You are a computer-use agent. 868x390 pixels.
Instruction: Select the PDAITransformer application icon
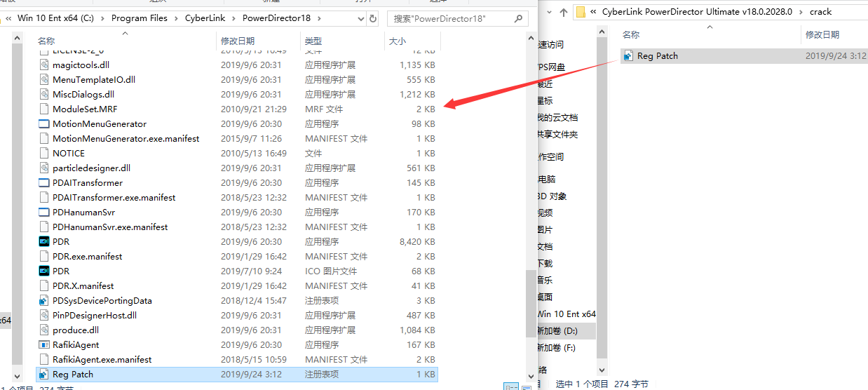(x=44, y=182)
